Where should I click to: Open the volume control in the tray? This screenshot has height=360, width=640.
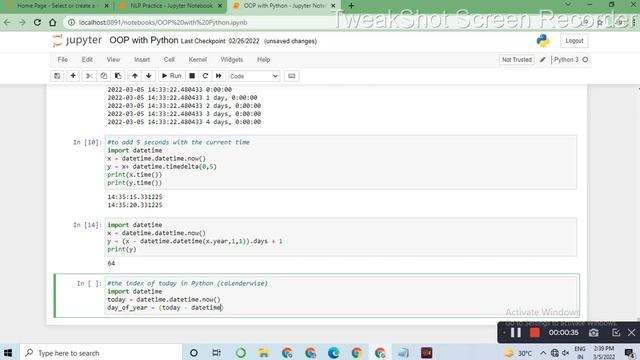point(566,353)
